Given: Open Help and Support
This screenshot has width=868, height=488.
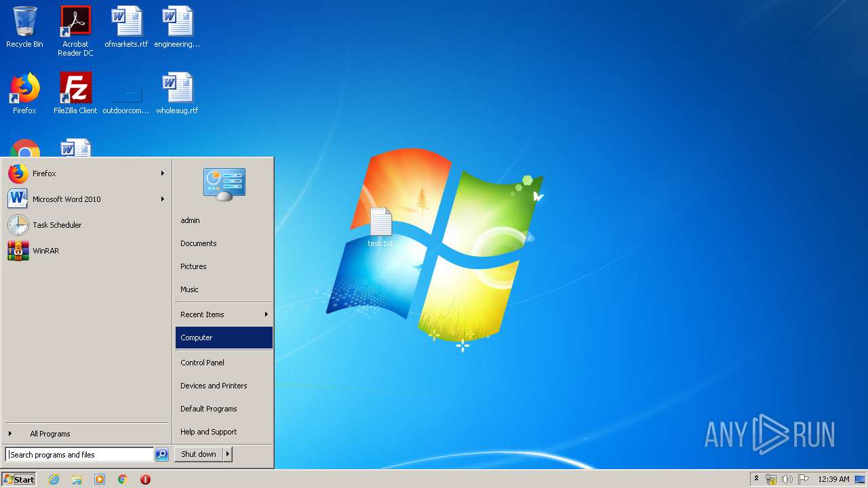Looking at the screenshot, I should pyautogui.click(x=224, y=432).
